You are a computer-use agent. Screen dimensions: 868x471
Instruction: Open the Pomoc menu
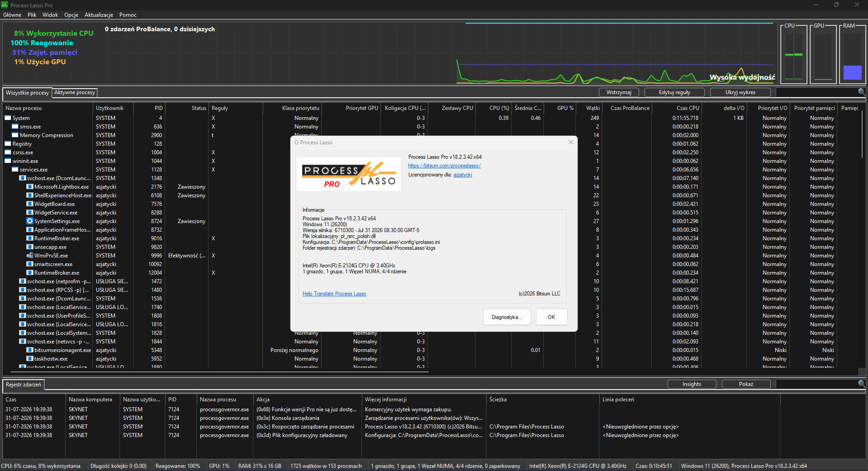pyautogui.click(x=128, y=15)
